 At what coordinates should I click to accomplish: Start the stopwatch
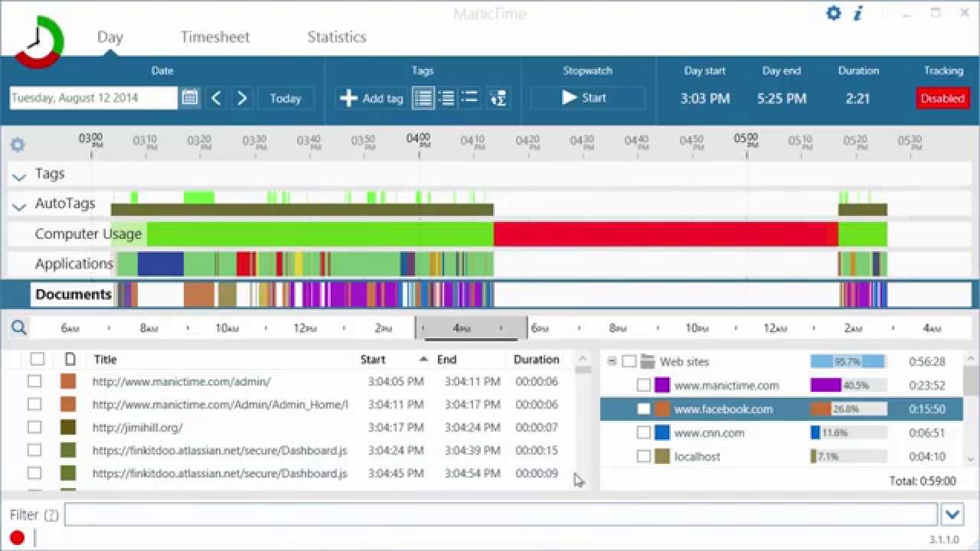(x=587, y=98)
